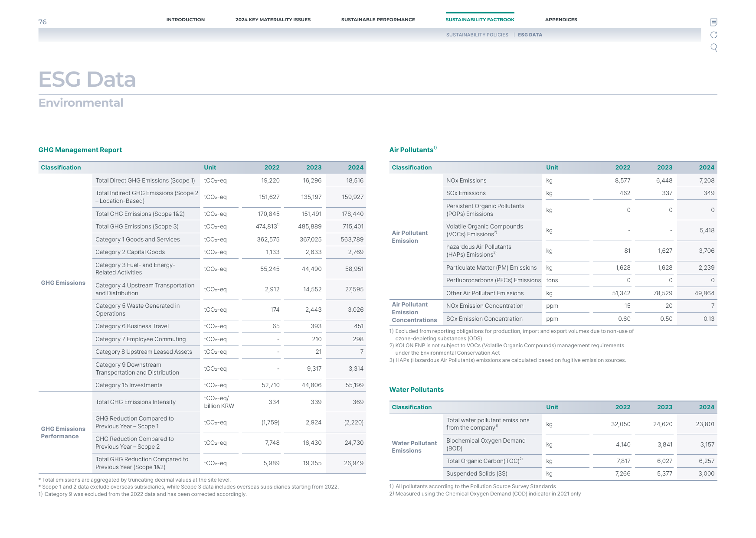The height and width of the screenshot is (538, 756).
Task: Click Perfluorocarbons (PFCs) Emissions label
Action: (494, 280)
